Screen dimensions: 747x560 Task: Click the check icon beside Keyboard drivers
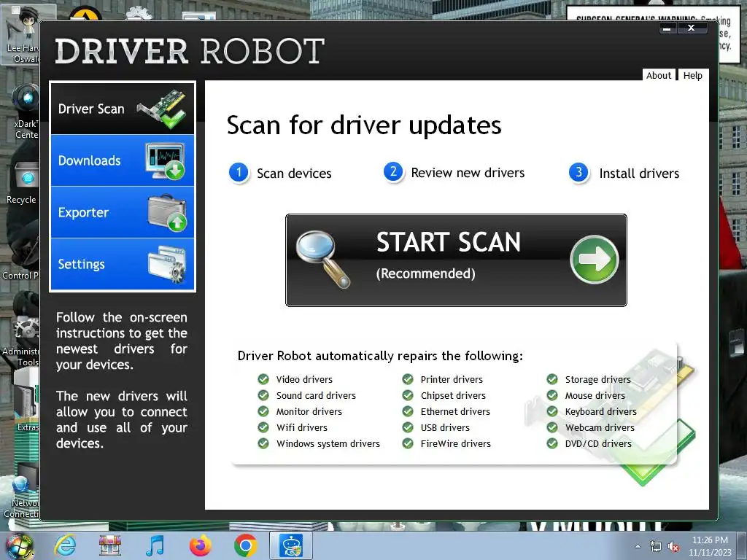552,411
